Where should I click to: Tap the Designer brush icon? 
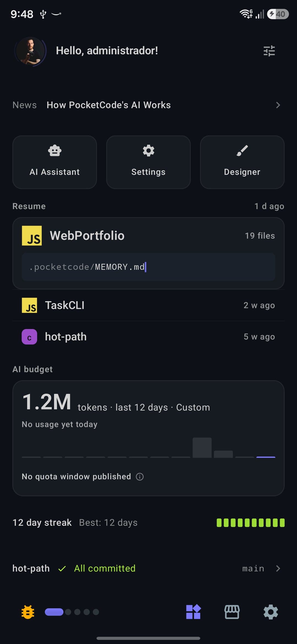click(242, 151)
